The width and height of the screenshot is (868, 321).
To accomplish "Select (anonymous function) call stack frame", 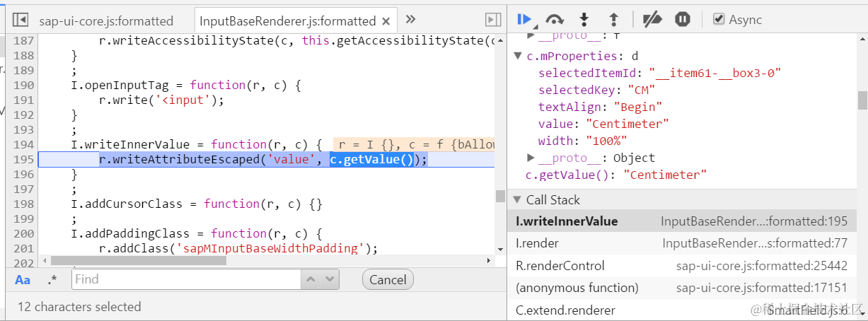I will click(688, 288).
